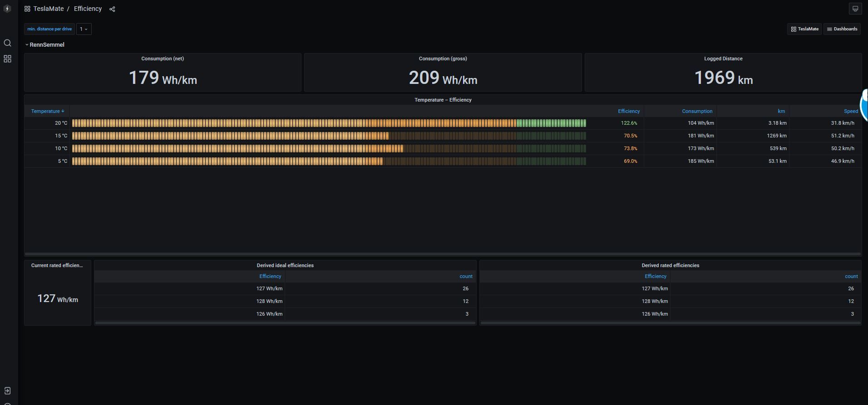Click the 1269 km cell
The image size is (868, 405).
[x=776, y=136]
